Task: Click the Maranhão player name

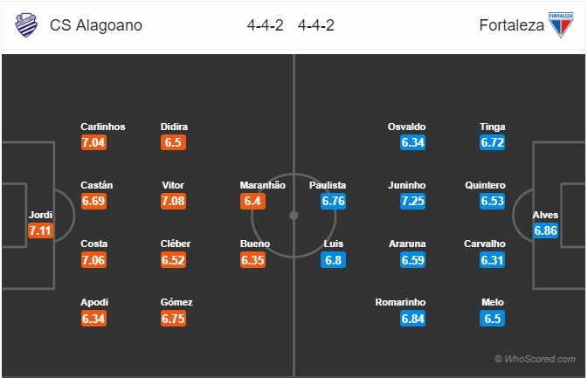Action: pos(262,185)
